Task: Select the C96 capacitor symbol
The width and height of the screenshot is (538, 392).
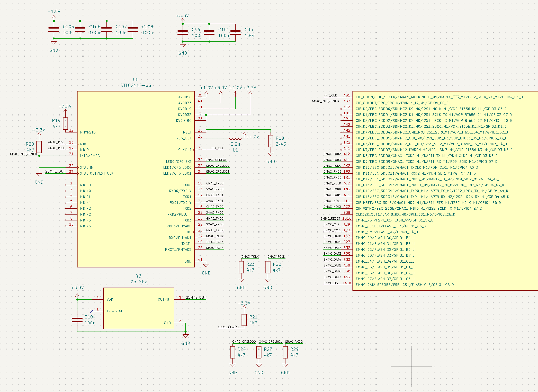Action: [235, 33]
